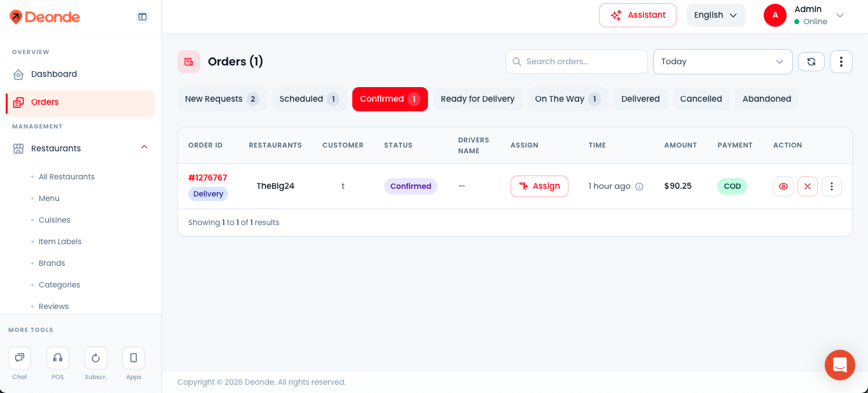Click the Admin avatar circle
868x393 pixels.
tap(775, 15)
